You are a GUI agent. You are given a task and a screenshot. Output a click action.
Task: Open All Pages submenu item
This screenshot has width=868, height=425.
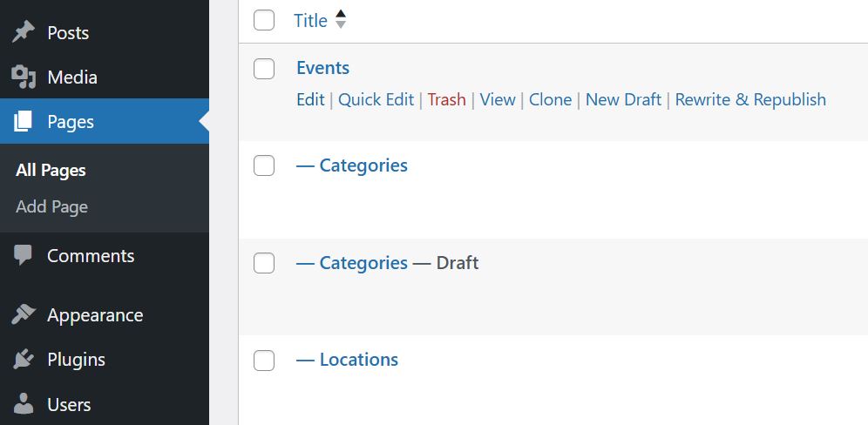[x=51, y=171]
